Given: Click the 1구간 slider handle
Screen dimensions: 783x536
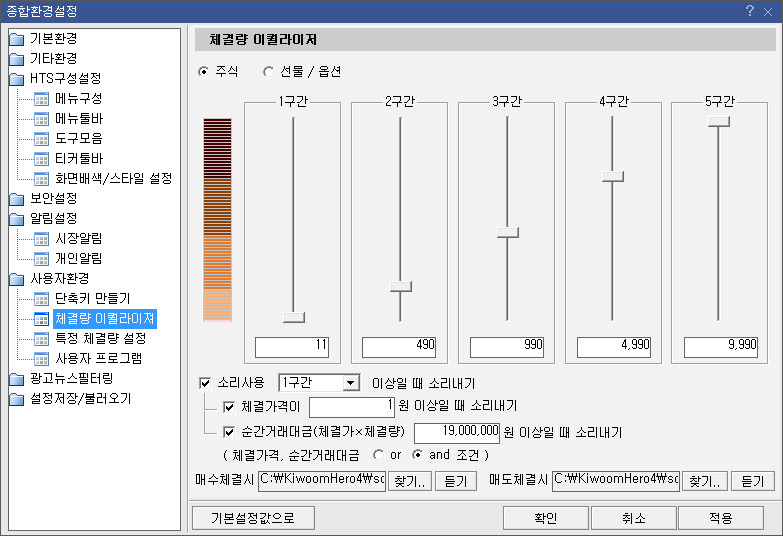Looking at the screenshot, I should coord(294,317).
